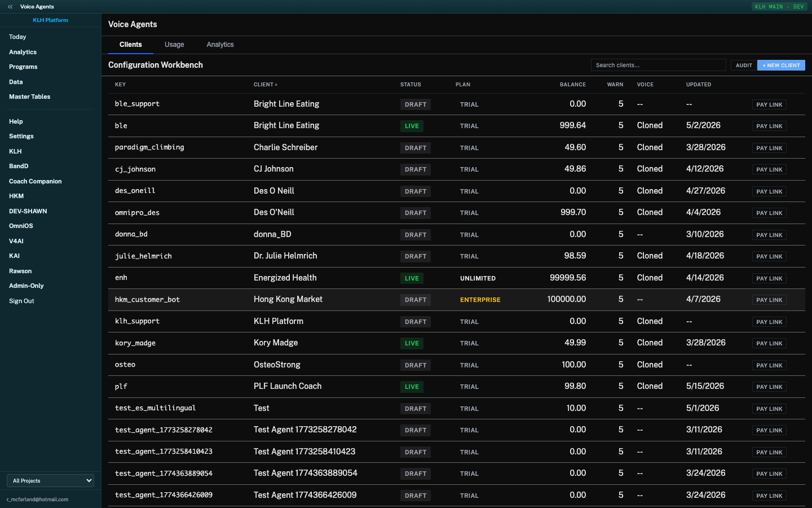Click PAY LINK for ble_support row

pyautogui.click(x=769, y=104)
